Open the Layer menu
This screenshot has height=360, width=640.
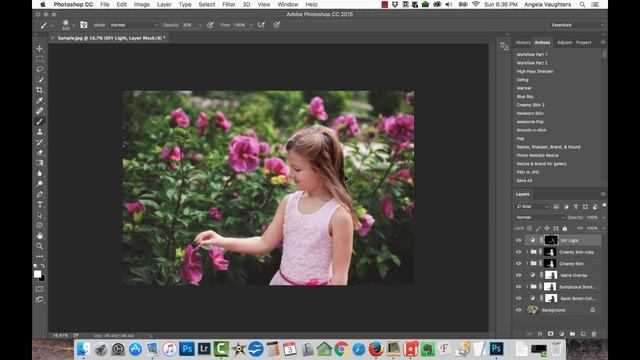pyautogui.click(x=164, y=4)
